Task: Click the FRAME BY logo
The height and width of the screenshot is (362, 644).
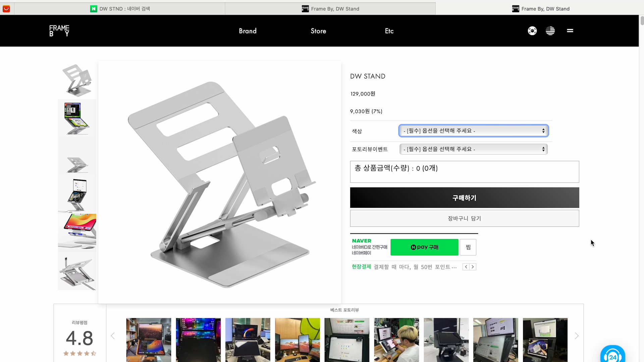Action: coord(59,31)
